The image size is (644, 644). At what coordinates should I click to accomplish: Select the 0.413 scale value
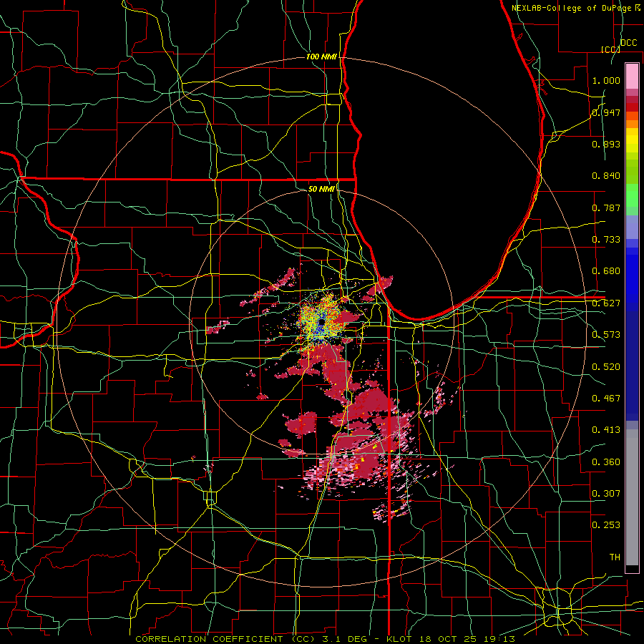606,430
